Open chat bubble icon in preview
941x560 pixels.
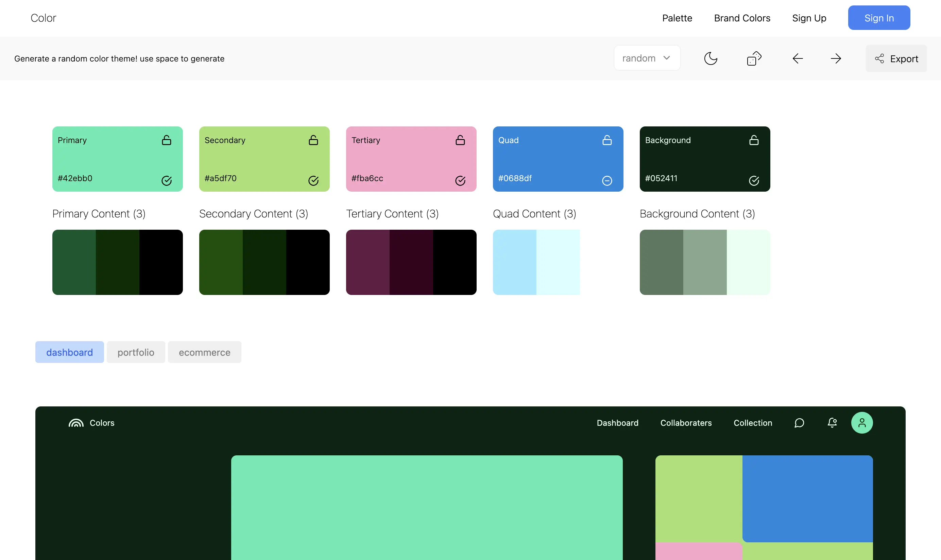click(x=799, y=423)
